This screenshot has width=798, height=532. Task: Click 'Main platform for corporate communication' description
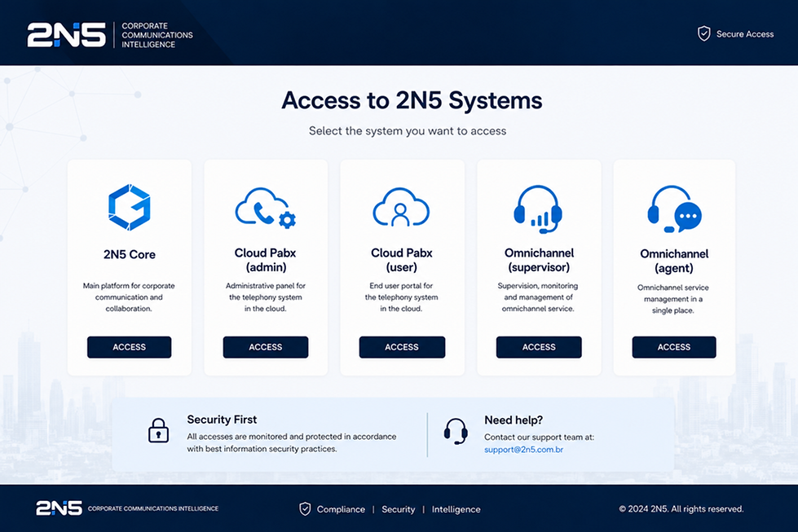pyautogui.click(x=129, y=297)
